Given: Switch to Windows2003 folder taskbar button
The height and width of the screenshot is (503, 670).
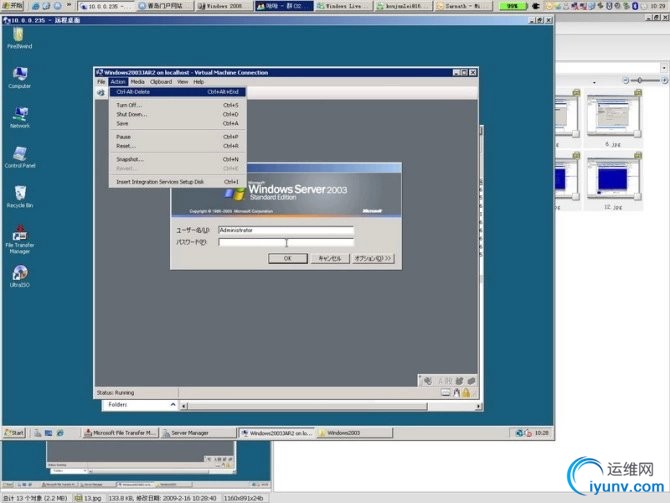Looking at the screenshot, I should click(x=354, y=433).
